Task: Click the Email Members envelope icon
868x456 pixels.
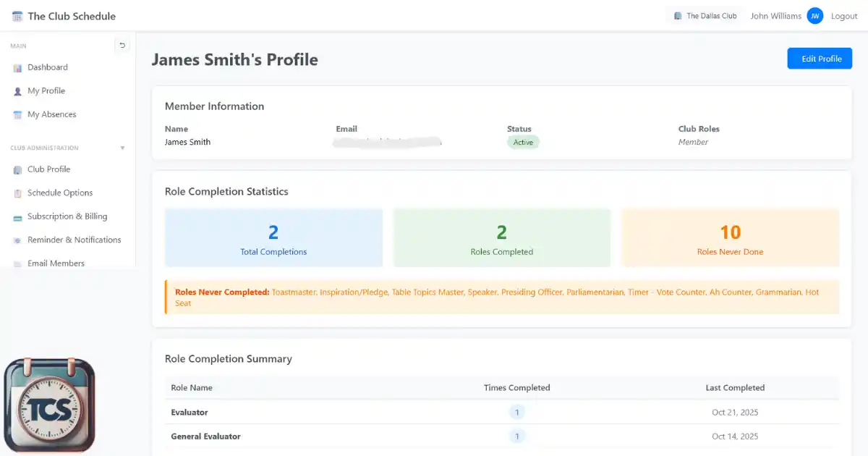Action: pos(18,264)
